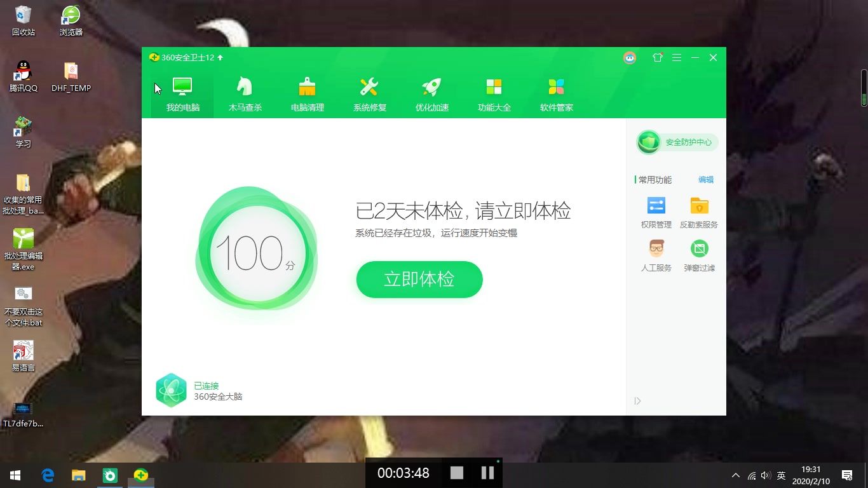The width and height of the screenshot is (868, 488).
Task: Open the 系统修复 system repair tab
Action: tap(369, 95)
